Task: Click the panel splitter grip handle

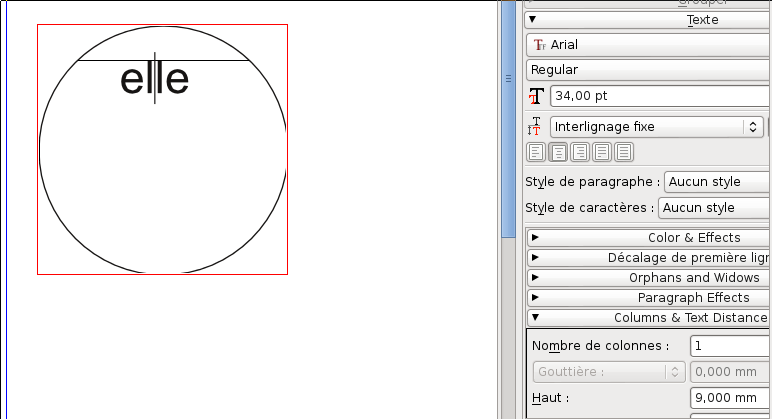Action: click(507, 77)
